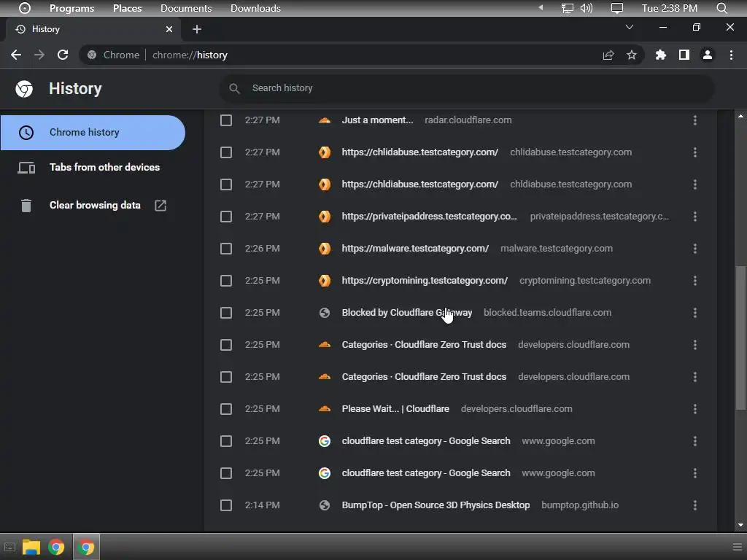The image size is (747, 560).
Task: Open the tab search chevron
Action: click(x=630, y=27)
